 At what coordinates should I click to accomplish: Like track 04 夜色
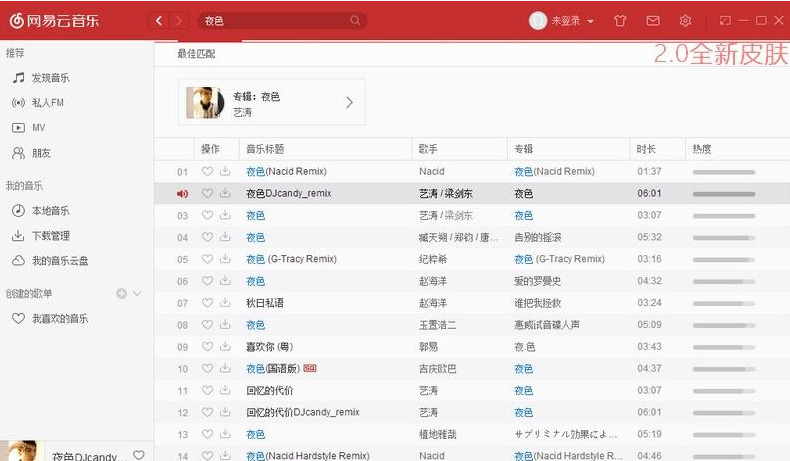pos(207,237)
